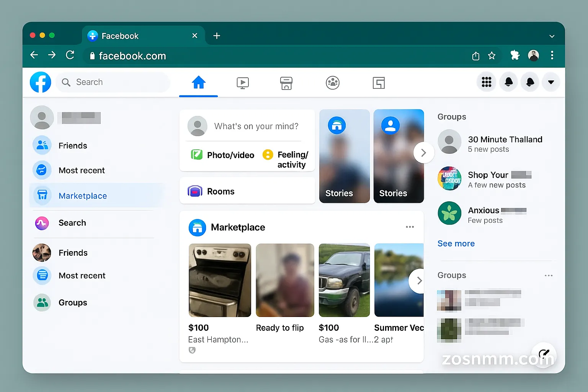The width and height of the screenshot is (588, 392).
Task: Click the purple Search sidebar icon
Action: coord(42,223)
